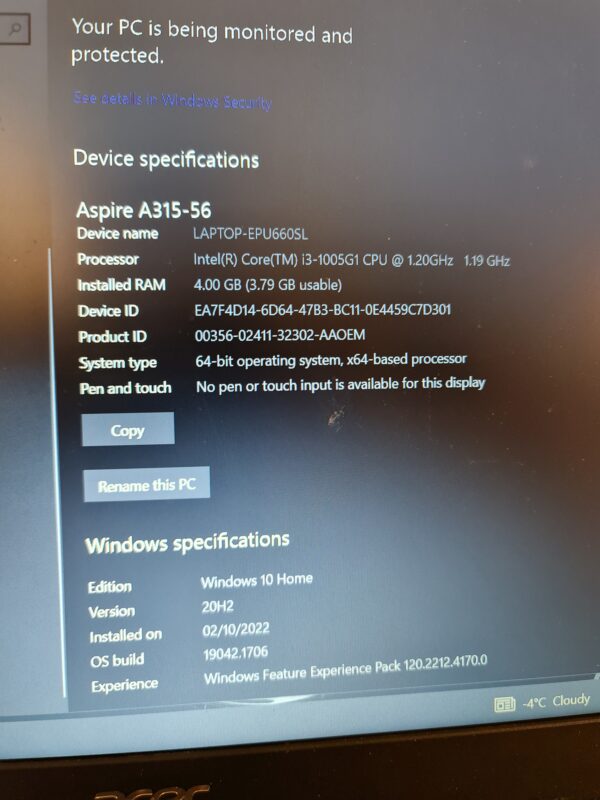Click the Product ID label

pos(112,337)
